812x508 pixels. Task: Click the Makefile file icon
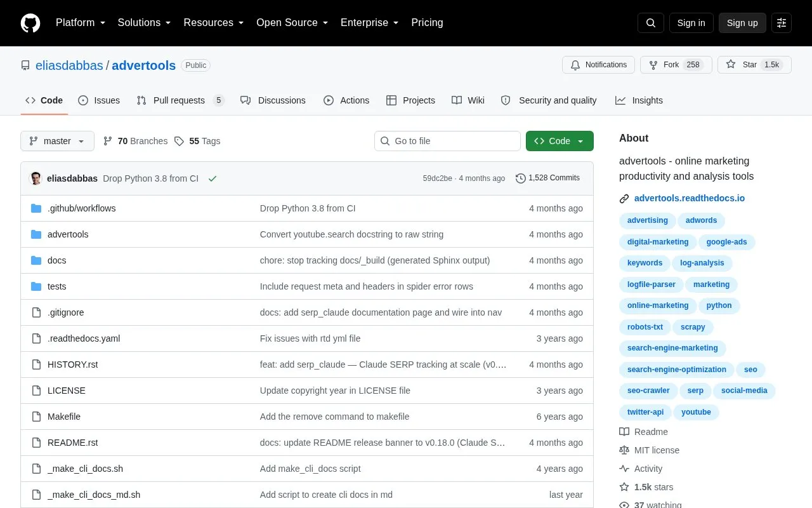click(36, 417)
